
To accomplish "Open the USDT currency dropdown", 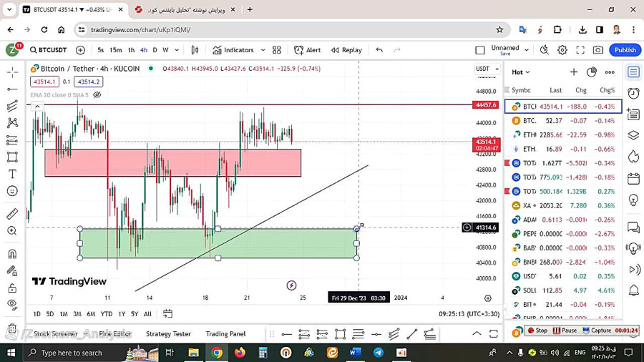I will [487, 69].
